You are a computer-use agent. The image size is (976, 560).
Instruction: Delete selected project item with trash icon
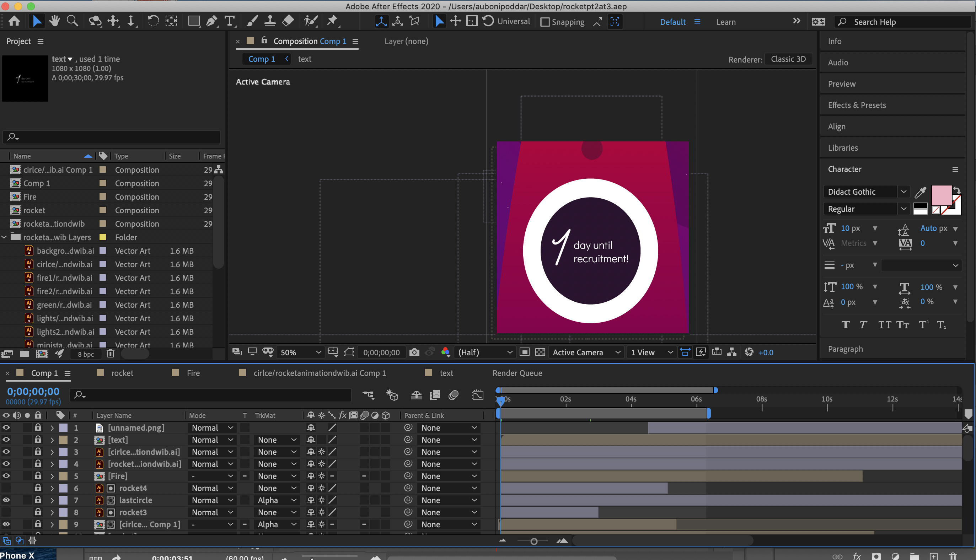click(x=111, y=354)
